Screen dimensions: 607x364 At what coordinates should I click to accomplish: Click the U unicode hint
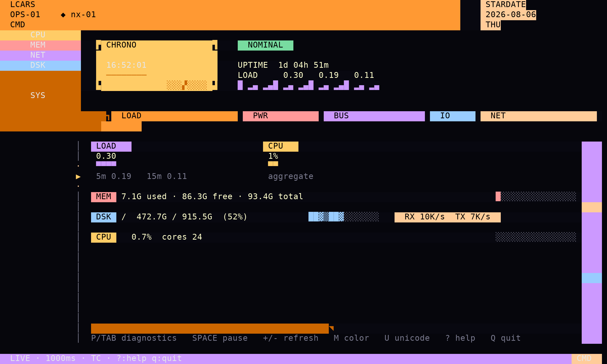pyautogui.click(x=407, y=338)
